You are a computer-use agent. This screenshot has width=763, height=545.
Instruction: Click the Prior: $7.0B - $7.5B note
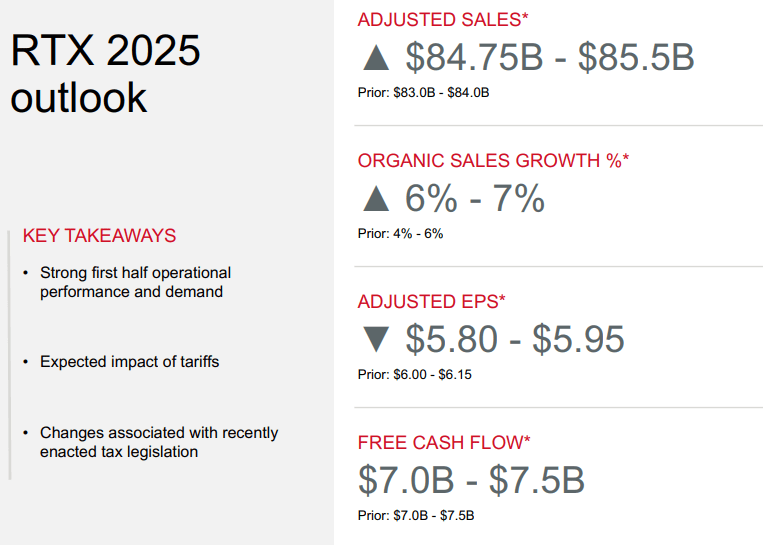[416, 515]
